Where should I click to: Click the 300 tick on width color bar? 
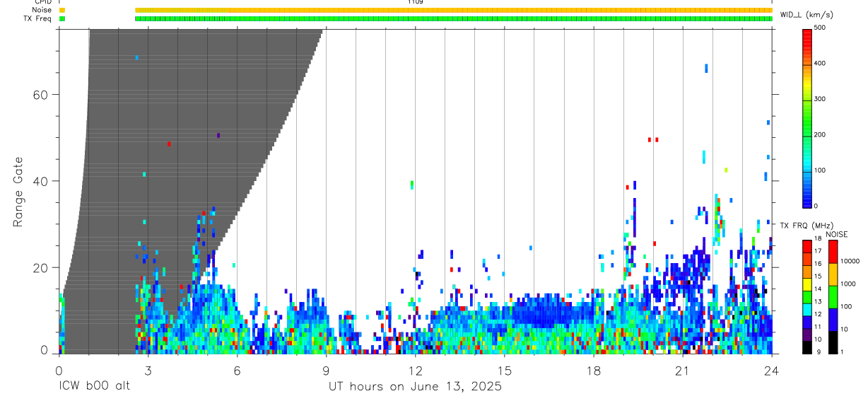click(x=820, y=99)
